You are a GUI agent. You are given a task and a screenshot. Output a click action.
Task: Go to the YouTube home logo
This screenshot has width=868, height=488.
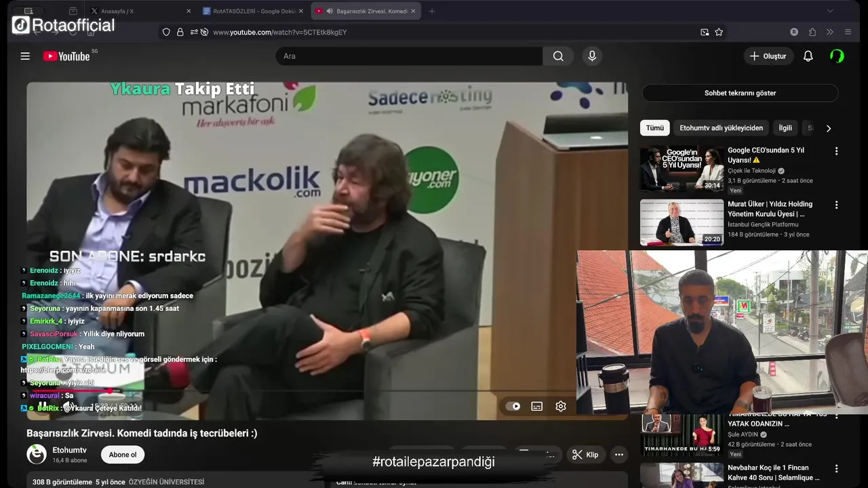point(66,56)
